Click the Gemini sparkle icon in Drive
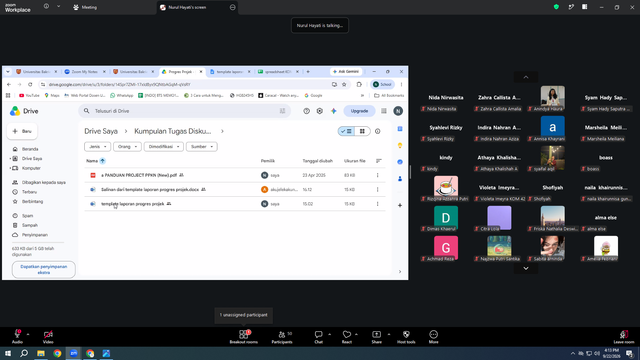This screenshot has height=360, width=640. point(334,111)
